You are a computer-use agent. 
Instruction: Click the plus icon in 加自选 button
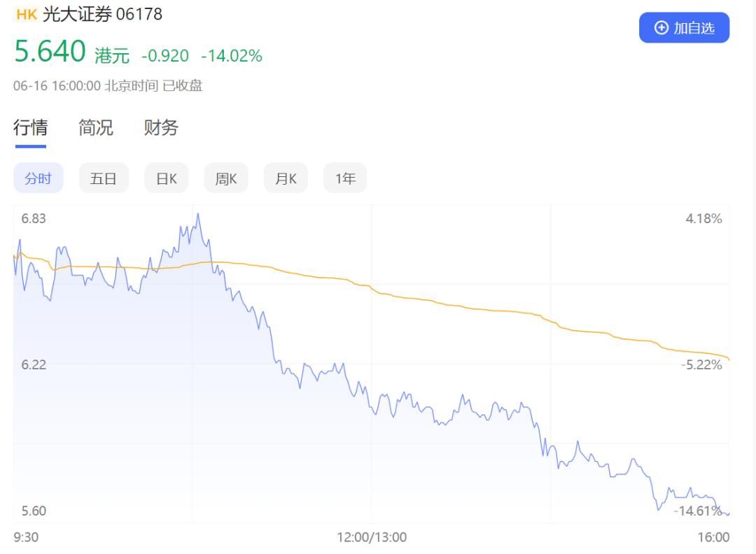click(x=661, y=28)
